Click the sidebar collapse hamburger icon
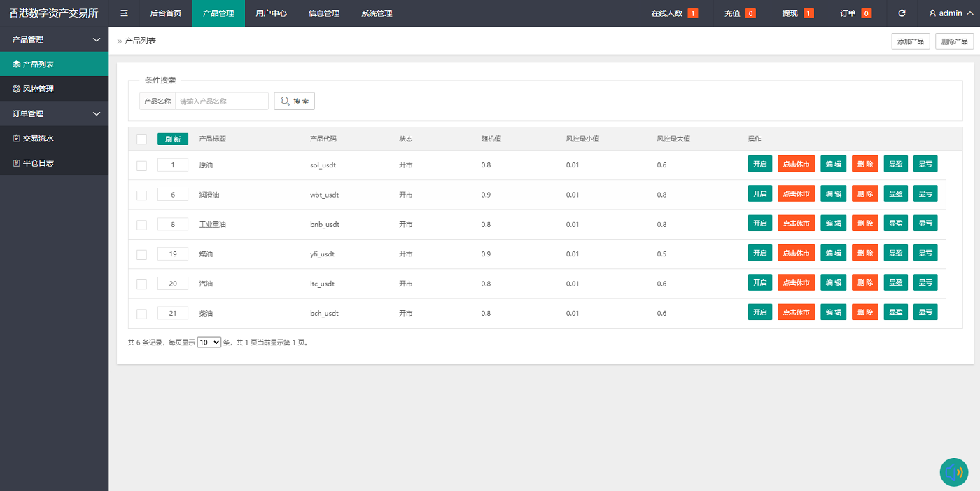The height and width of the screenshot is (491, 980). 124,13
